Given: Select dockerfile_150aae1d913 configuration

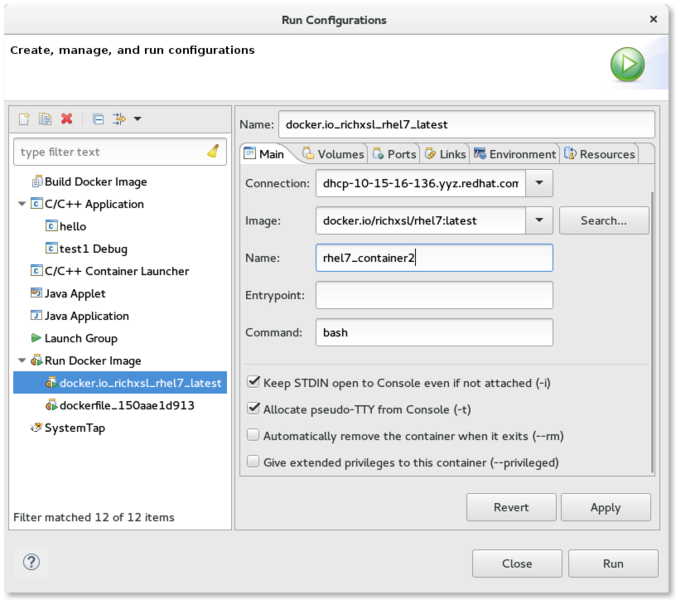Looking at the screenshot, I should pos(127,405).
